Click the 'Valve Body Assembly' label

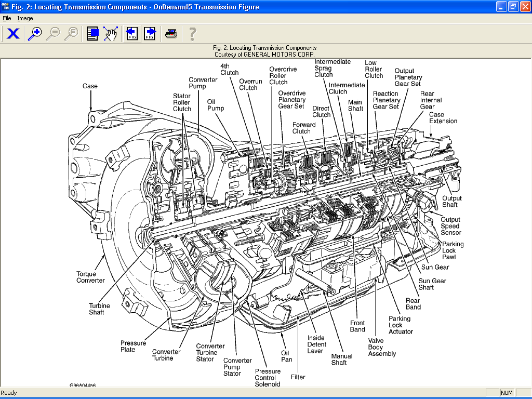[382, 347]
